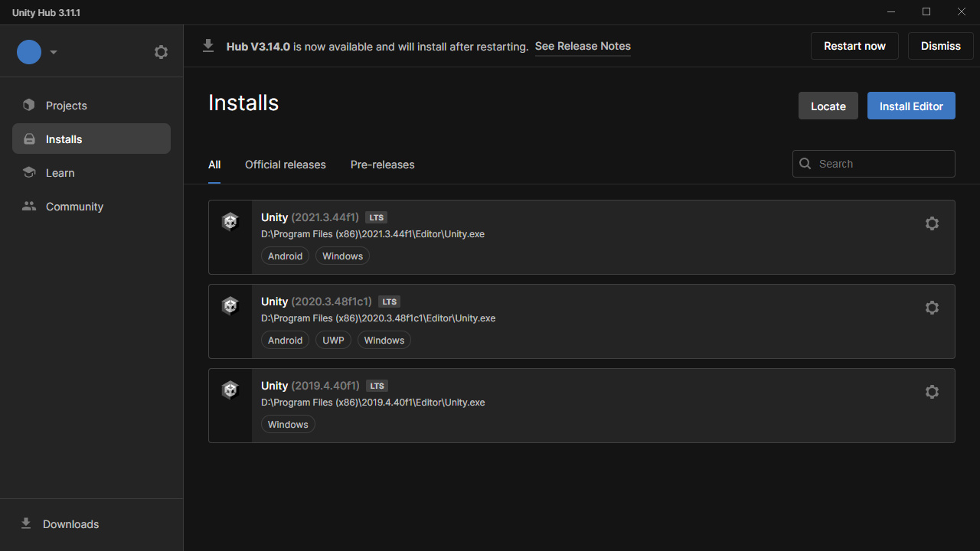Click the Hub V3.14.0 update message
The image size is (980, 551).
pos(377,47)
